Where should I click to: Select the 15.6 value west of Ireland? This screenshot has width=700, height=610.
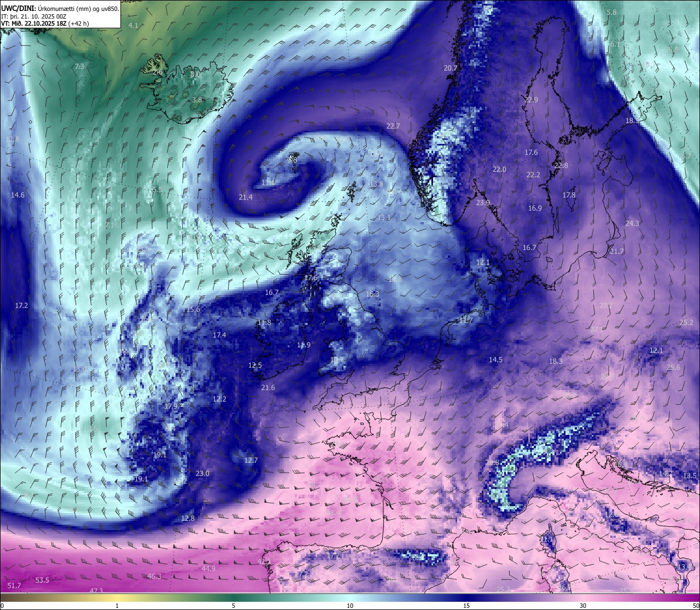193,310
